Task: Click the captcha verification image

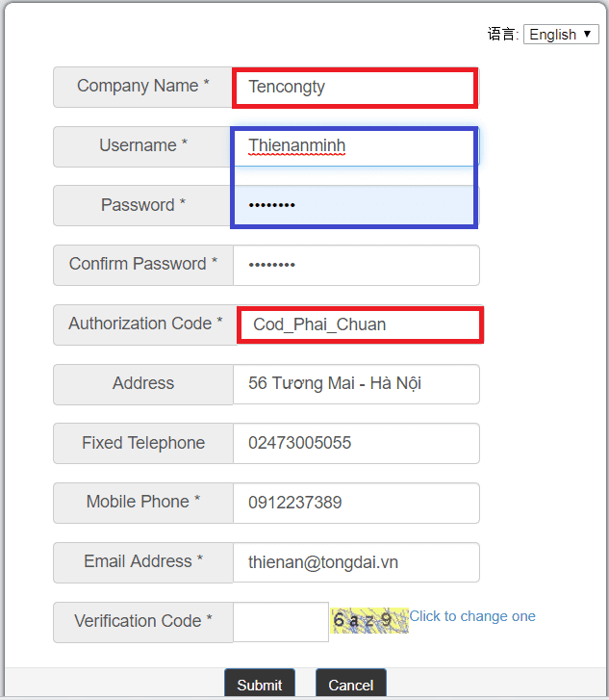Action: pyautogui.click(x=369, y=620)
